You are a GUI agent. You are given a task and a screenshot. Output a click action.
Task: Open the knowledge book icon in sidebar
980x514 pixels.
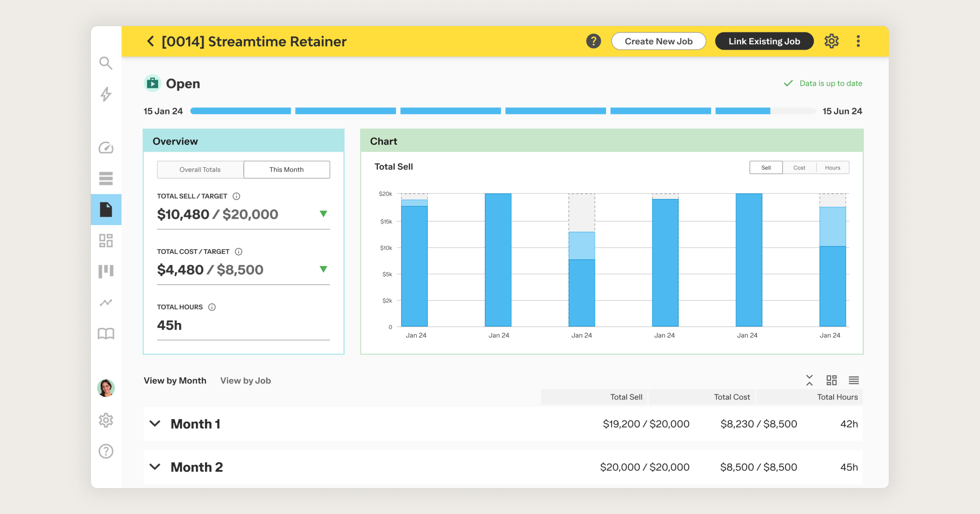coord(106,333)
